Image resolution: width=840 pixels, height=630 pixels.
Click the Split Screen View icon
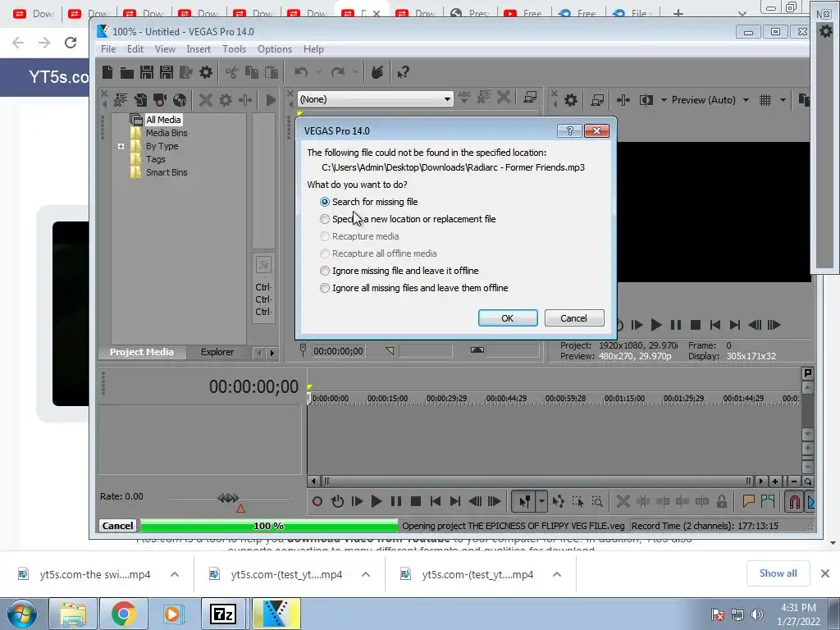646,100
